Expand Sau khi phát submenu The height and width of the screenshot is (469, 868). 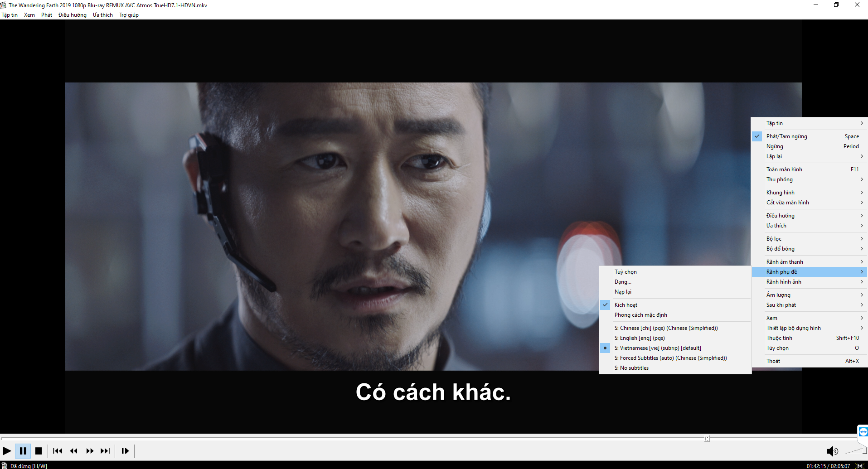tap(810, 305)
